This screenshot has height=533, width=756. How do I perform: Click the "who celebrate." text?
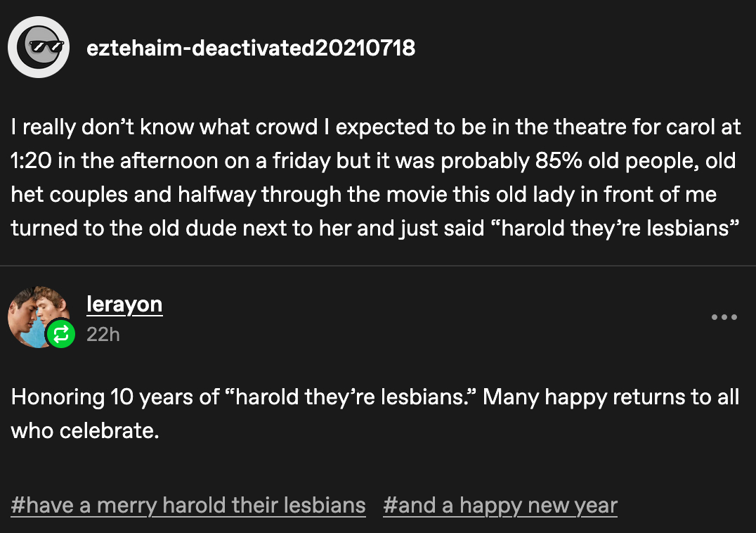pos(85,430)
